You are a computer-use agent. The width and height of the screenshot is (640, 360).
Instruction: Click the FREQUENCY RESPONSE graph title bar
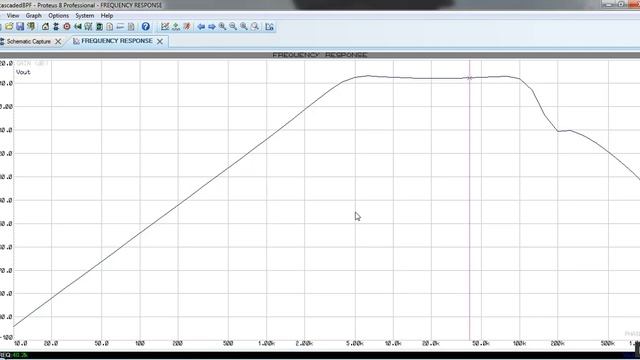pos(320,55)
